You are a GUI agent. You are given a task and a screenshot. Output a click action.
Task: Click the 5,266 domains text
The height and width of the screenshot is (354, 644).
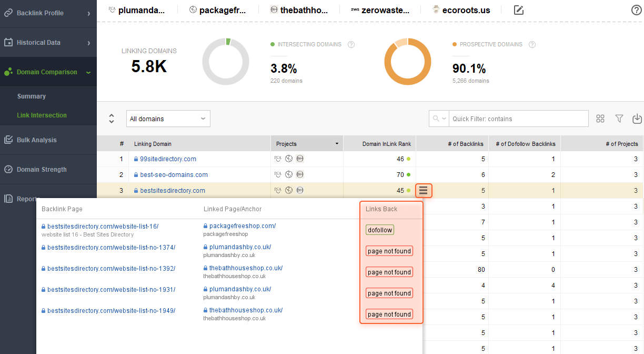click(x=471, y=81)
